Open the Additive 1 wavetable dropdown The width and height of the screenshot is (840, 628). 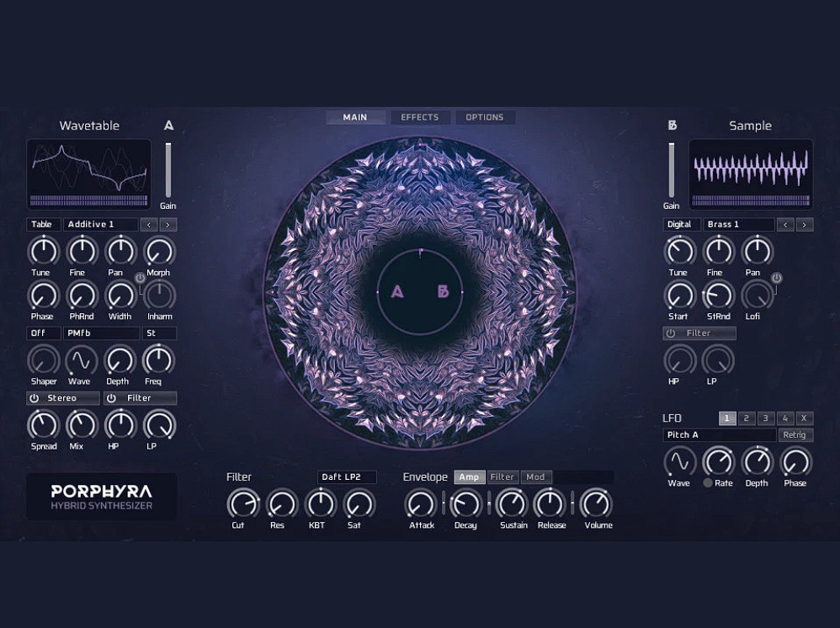pos(101,225)
